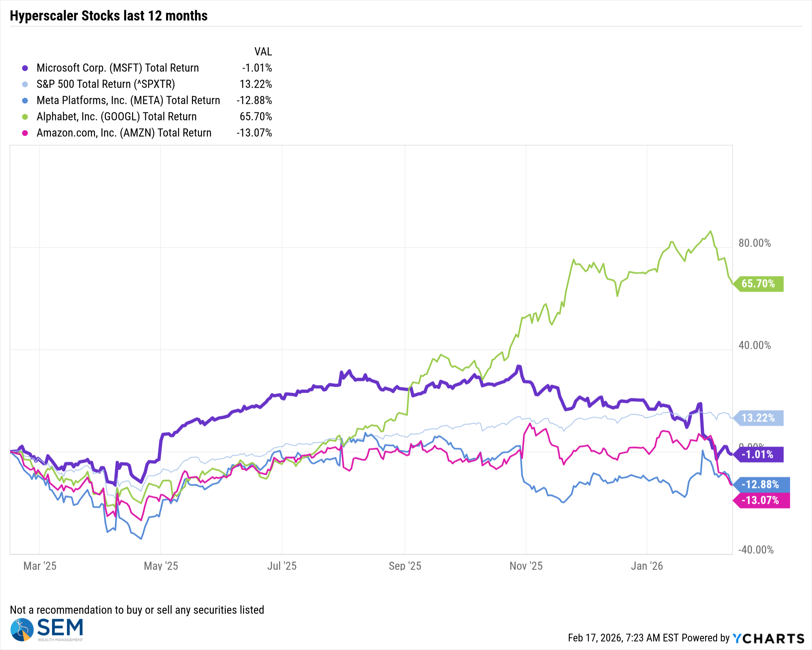Select Alphabet, Inc. (GOOGL) Total Return label
812x650 pixels.
[117, 116]
